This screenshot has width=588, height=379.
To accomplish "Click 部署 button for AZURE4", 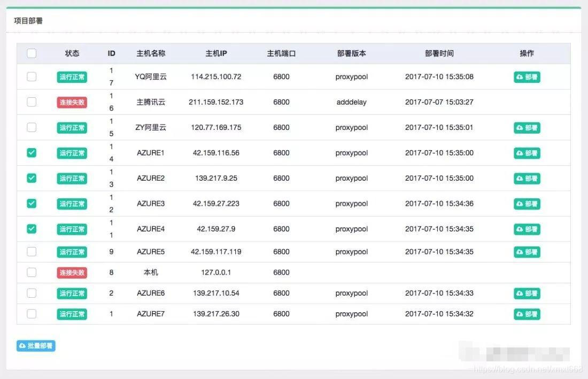I will pyautogui.click(x=527, y=229).
